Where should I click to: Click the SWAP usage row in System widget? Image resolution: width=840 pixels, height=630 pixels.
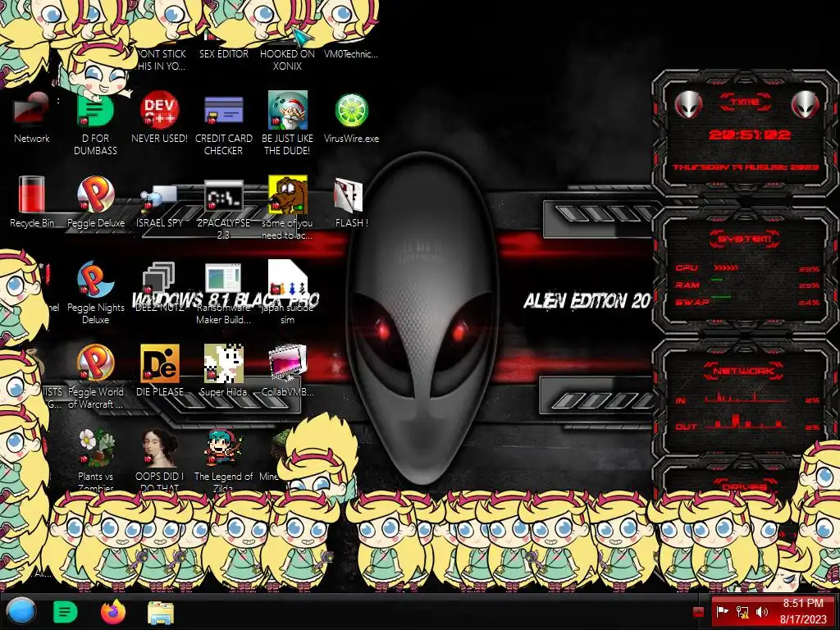pyautogui.click(x=746, y=302)
